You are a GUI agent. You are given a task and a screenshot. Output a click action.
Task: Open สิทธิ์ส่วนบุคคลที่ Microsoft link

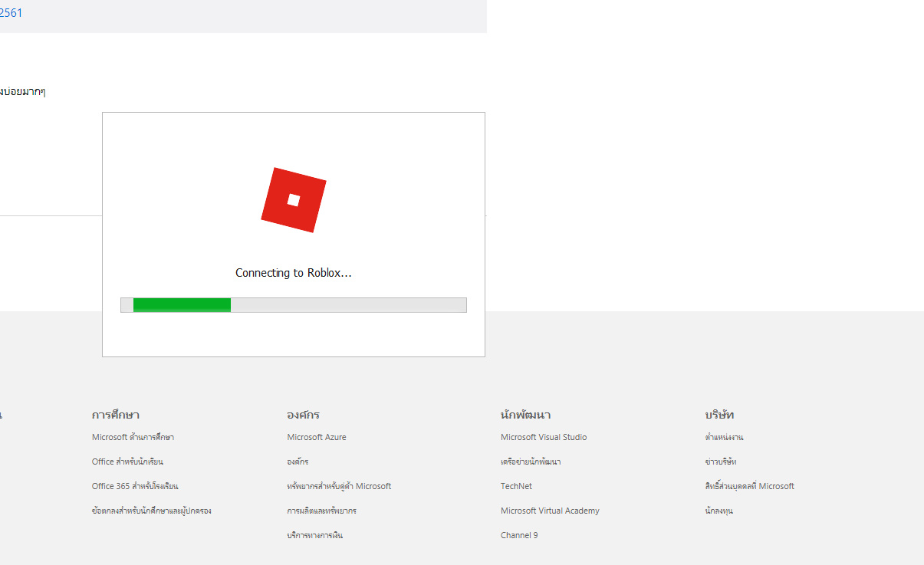pyautogui.click(x=750, y=486)
